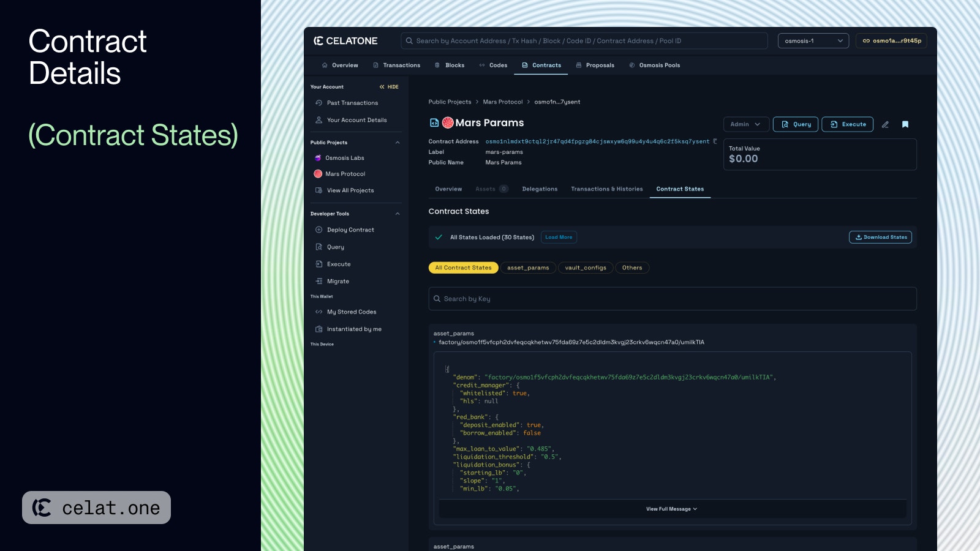This screenshot has width=980, height=551.
Task: Go to the Codes nav tab
Action: [493, 66]
